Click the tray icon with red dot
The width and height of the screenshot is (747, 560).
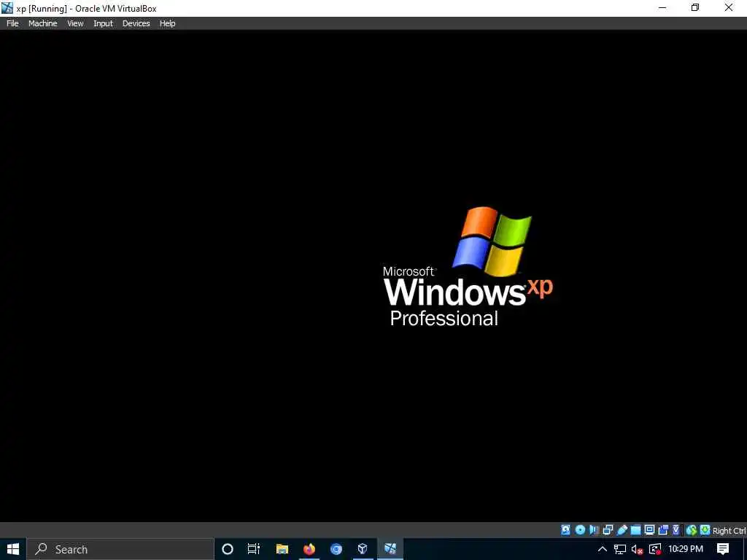click(x=655, y=549)
